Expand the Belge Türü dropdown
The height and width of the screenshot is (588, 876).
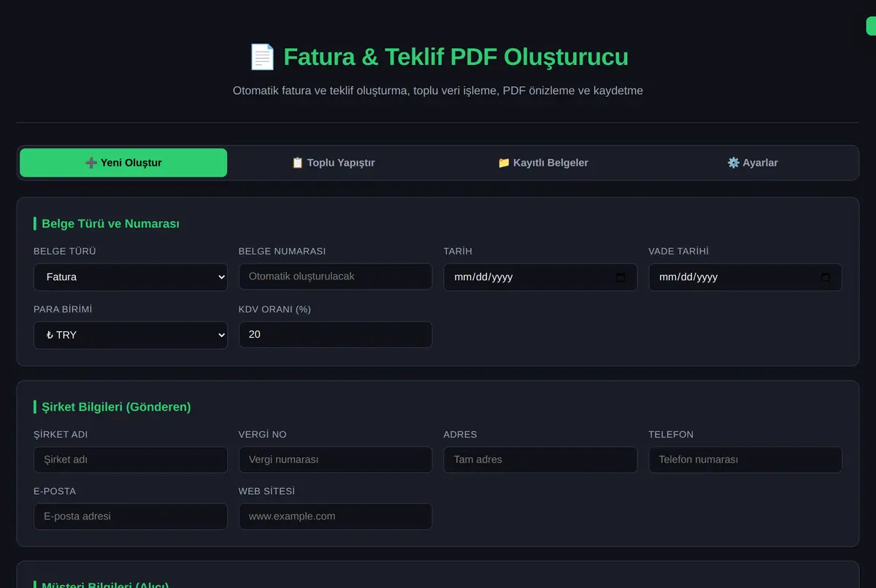(131, 277)
